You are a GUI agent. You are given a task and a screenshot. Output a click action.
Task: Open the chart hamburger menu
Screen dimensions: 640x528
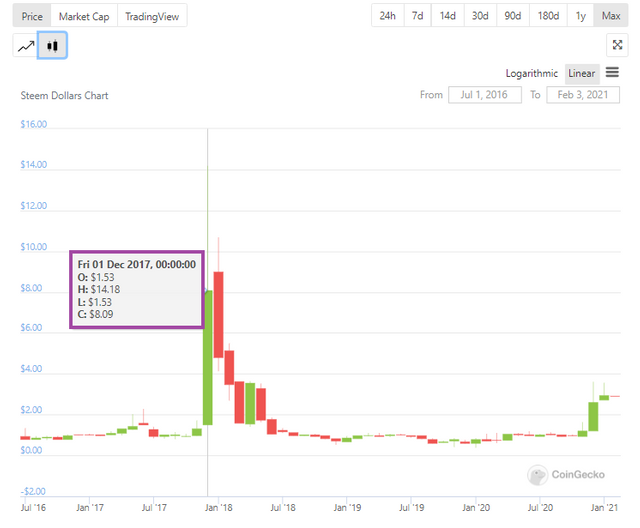pos(612,73)
